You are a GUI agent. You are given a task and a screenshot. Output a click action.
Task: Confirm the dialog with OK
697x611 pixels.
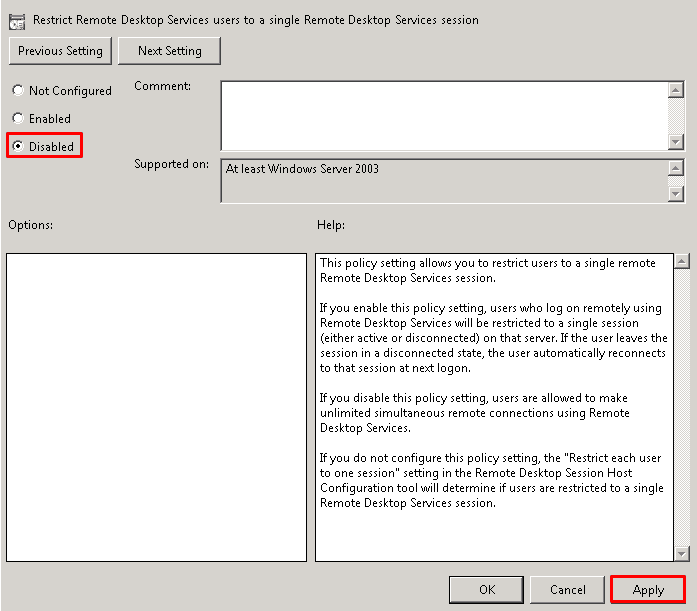coord(487,590)
